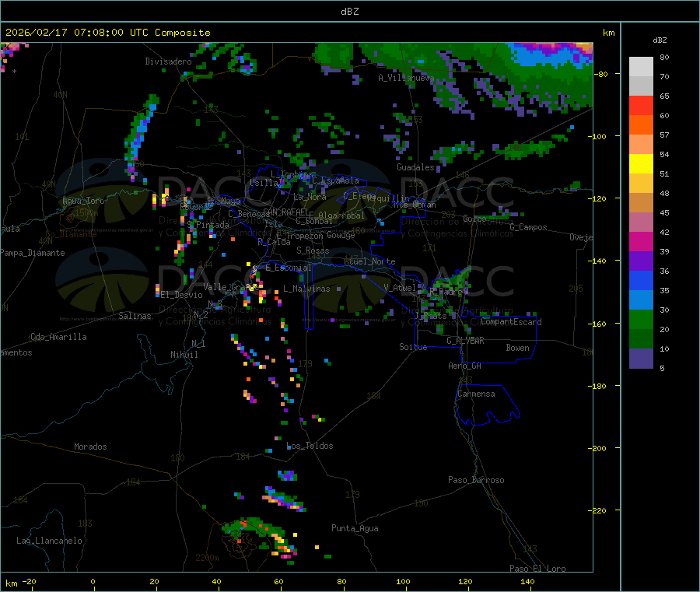Click the light gray 70-80 dBZ legend swatch
Image resolution: width=700 pixels, height=592 pixels.
pos(641,67)
